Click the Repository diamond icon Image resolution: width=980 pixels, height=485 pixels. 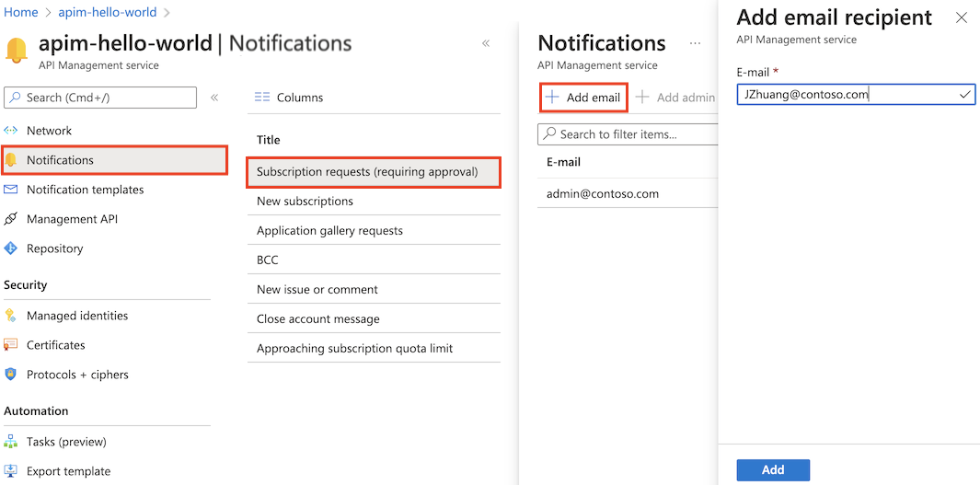click(x=11, y=248)
